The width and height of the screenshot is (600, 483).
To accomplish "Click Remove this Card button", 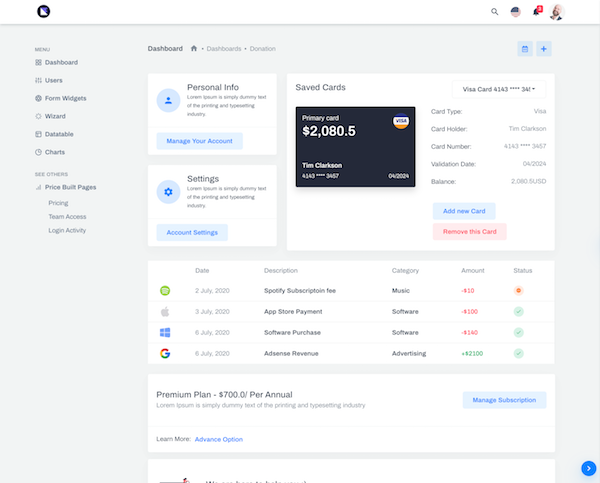I will pos(470,232).
